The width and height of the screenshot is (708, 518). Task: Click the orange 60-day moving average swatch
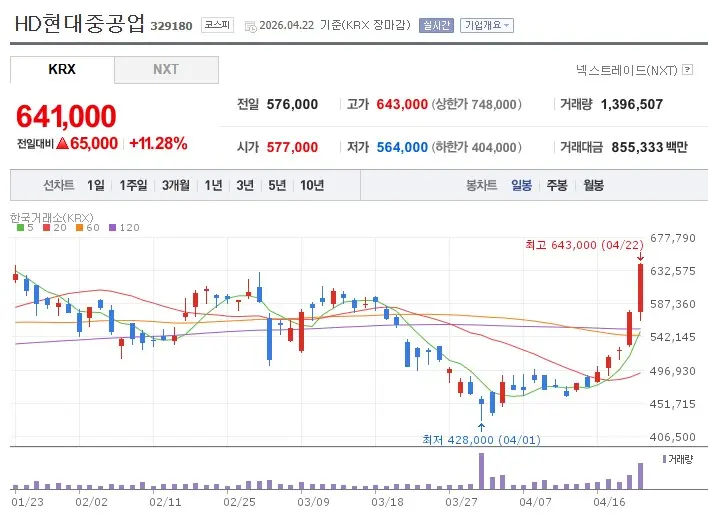click(x=79, y=228)
